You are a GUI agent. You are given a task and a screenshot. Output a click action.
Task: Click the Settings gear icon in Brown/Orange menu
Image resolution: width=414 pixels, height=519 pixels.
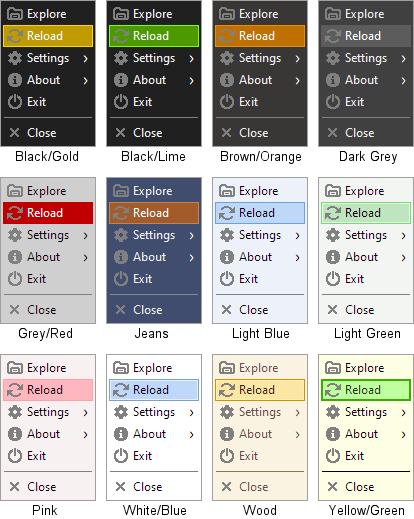pos(227,58)
